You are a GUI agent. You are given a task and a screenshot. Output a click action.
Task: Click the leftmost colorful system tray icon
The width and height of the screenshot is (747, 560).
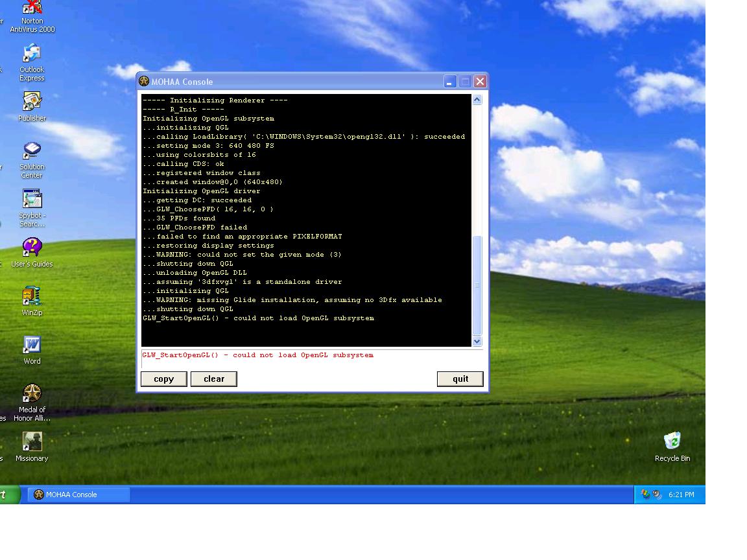pyautogui.click(x=646, y=495)
